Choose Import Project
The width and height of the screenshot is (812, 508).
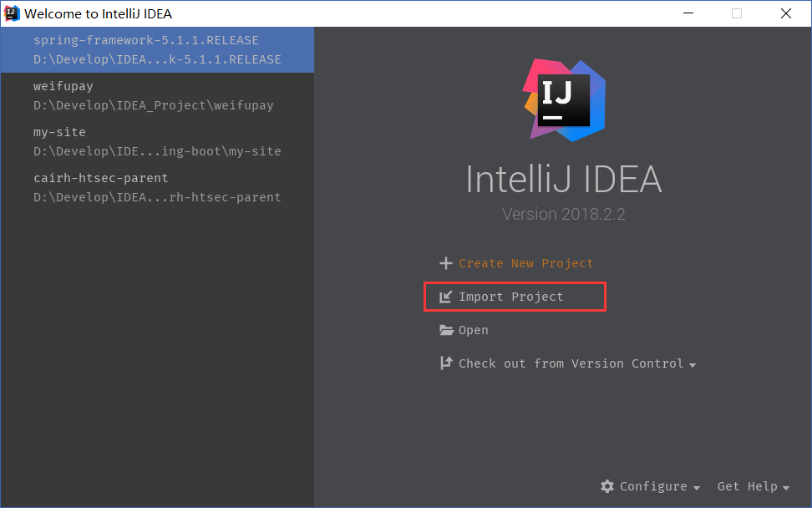510,297
